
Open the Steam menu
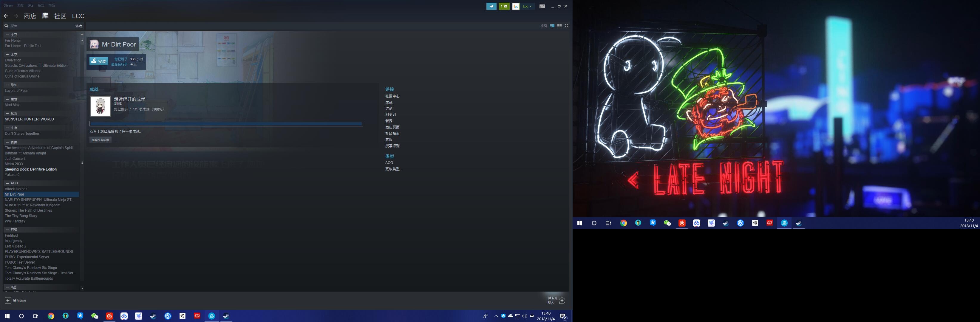(x=8, y=6)
